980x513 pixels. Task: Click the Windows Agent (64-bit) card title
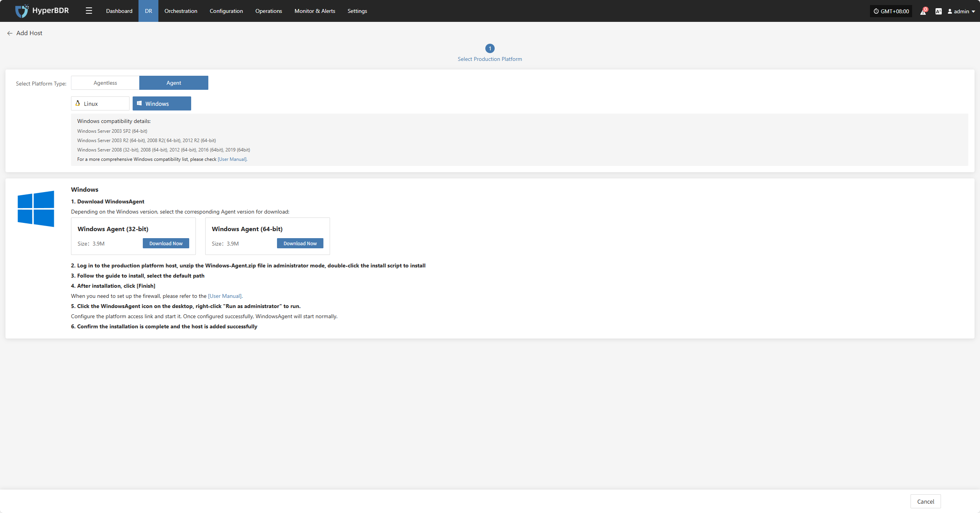click(247, 229)
